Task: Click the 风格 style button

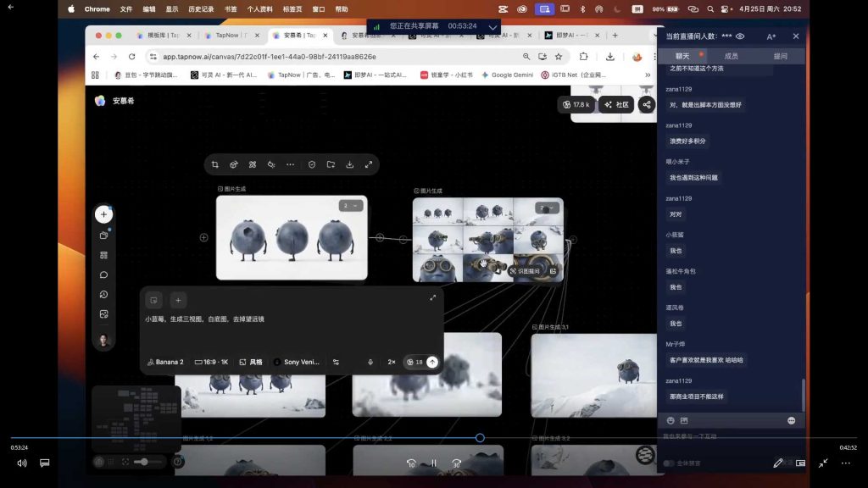Action: click(x=251, y=362)
